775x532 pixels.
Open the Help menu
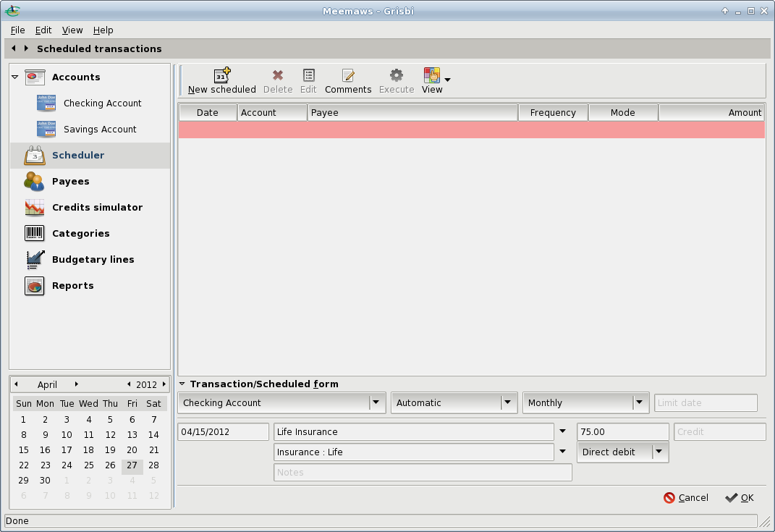point(103,30)
